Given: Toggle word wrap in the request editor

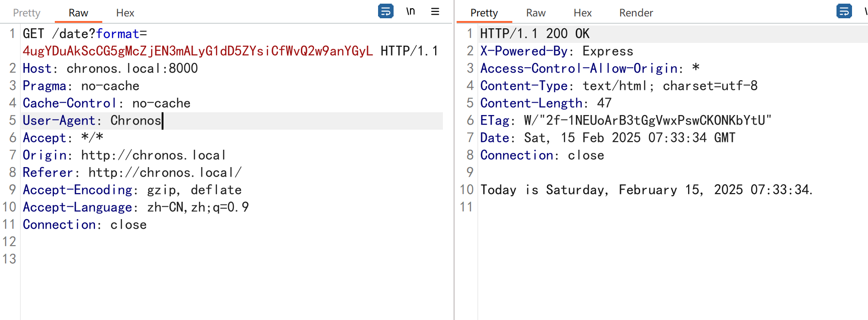Looking at the screenshot, I should coord(385,11).
